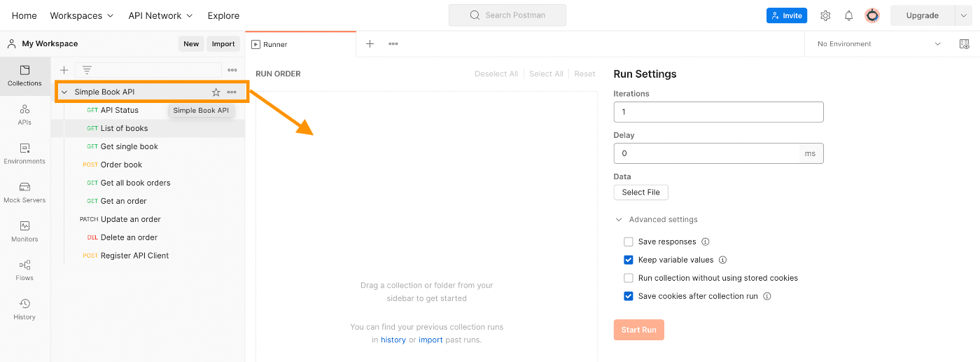This screenshot has width=980, height=362.
Task: Open tab options ellipsis next to Runner
Action: pos(393,43)
